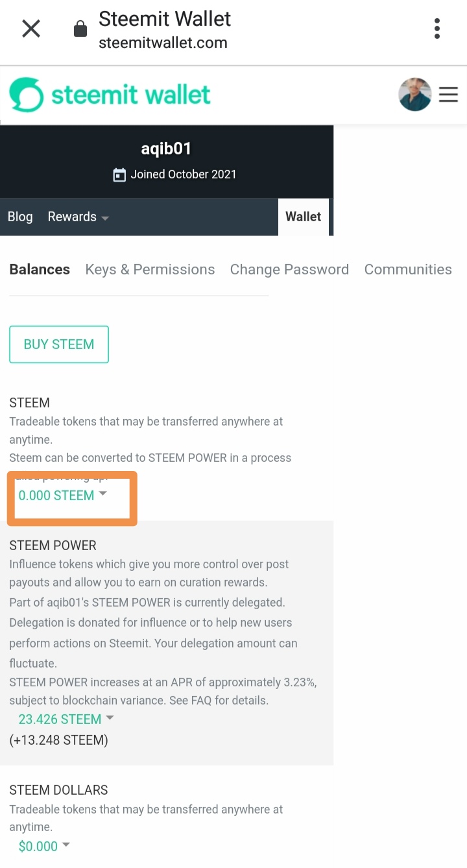
Task: Click the calendar icon beside Joined October 2021
Action: coord(119,175)
